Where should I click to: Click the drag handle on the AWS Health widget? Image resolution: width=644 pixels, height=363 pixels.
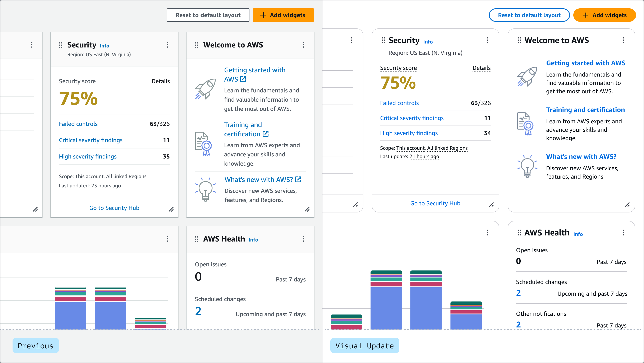(x=197, y=239)
